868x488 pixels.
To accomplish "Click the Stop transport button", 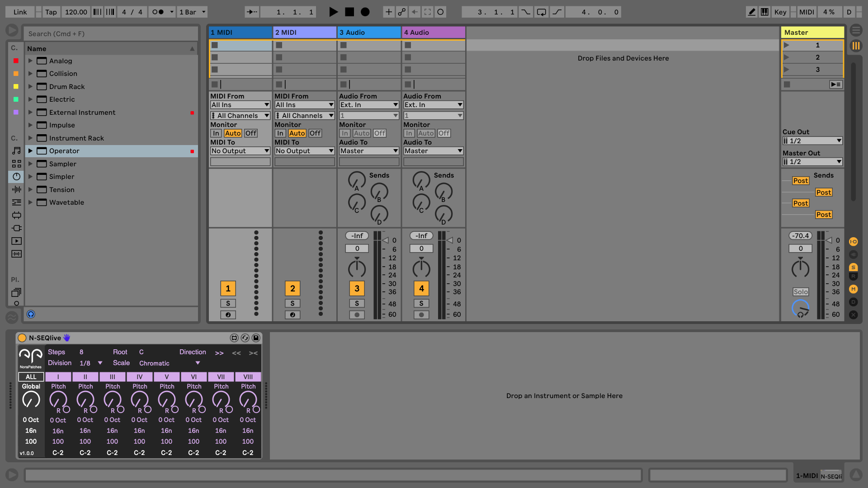I will [349, 12].
